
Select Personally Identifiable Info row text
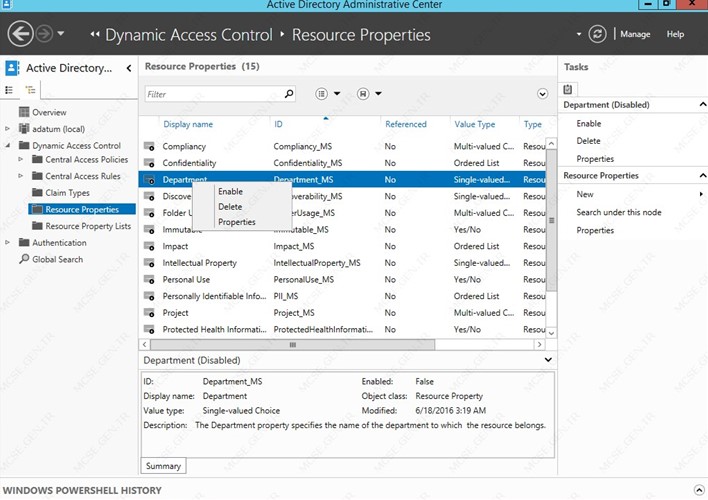[214, 296]
